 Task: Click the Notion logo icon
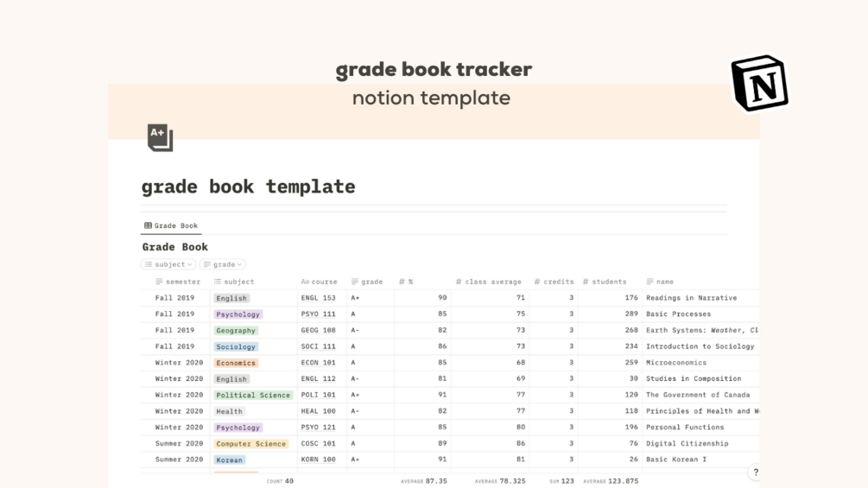pos(760,83)
